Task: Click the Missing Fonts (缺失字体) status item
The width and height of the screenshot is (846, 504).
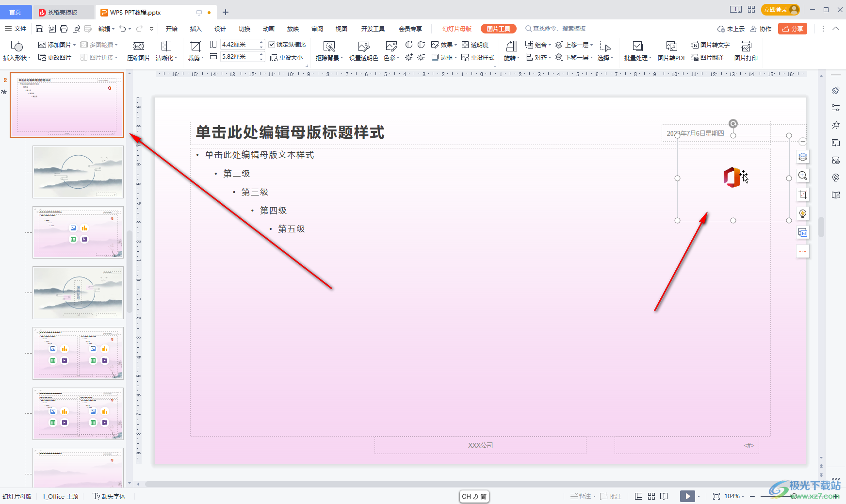Action: click(x=109, y=496)
